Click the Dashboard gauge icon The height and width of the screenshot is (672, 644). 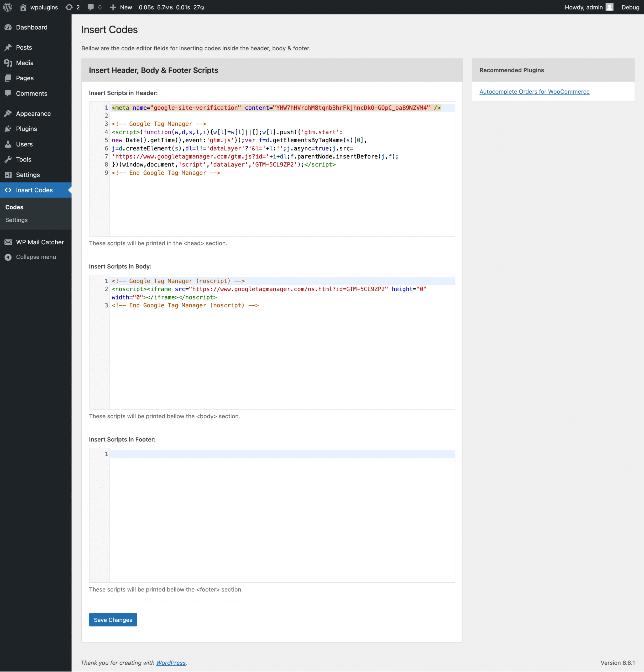point(8,27)
